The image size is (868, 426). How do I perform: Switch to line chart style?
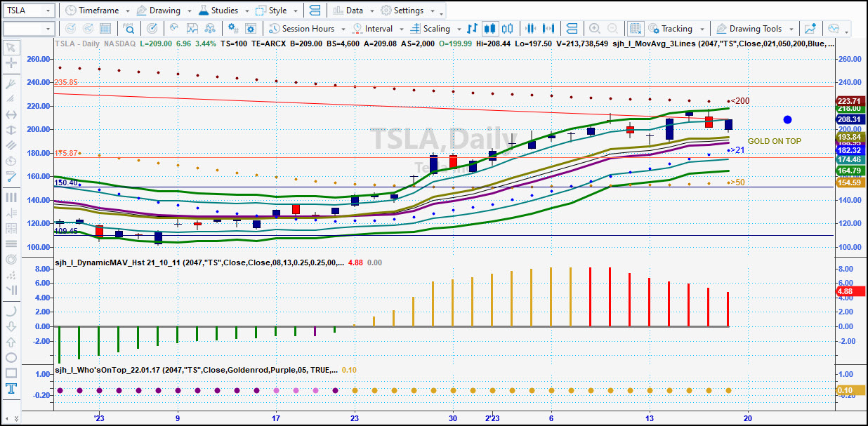point(472,29)
